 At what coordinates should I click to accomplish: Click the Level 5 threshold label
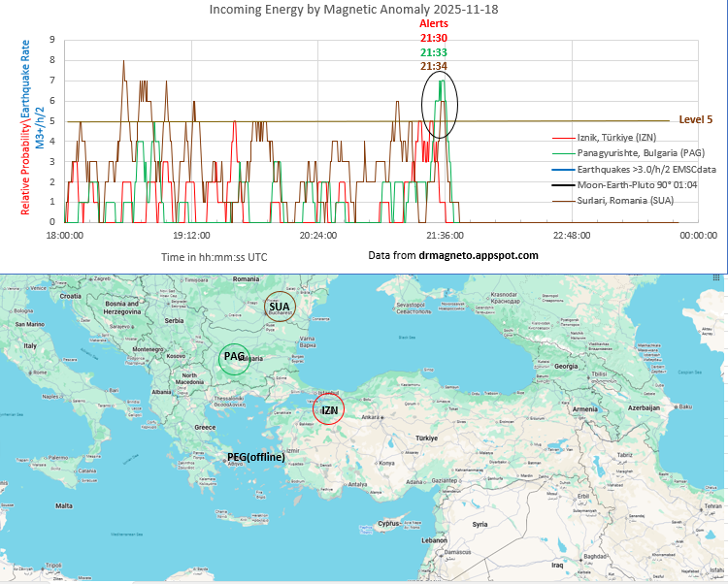pyautogui.click(x=696, y=119)
